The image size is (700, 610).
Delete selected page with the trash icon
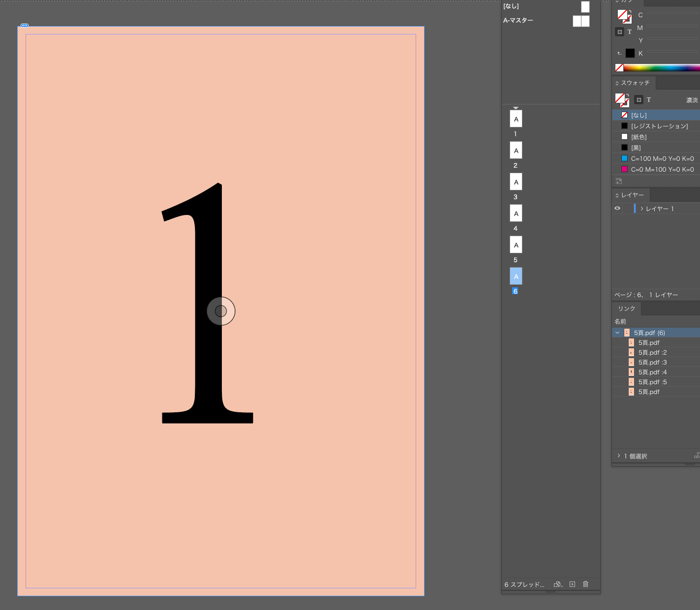(x=585, y=584)
